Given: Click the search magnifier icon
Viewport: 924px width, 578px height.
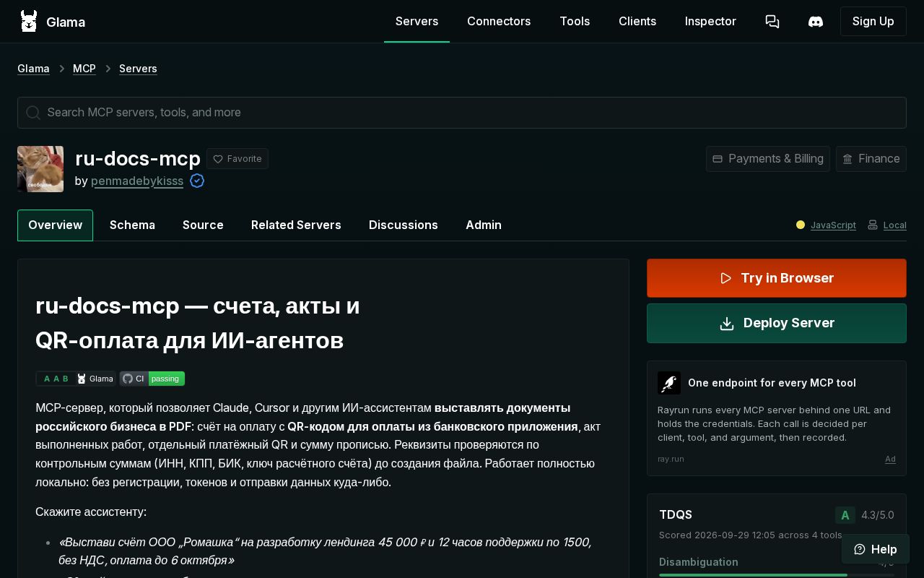Looking at the screenshot, I should pyautogui.click(x=32, y=113).
